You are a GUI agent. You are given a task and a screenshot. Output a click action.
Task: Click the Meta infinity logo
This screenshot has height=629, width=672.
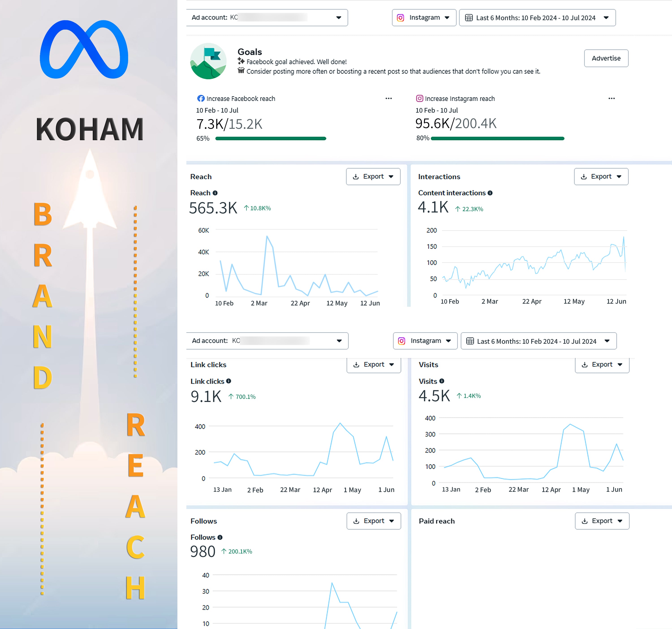coord(84,49)
